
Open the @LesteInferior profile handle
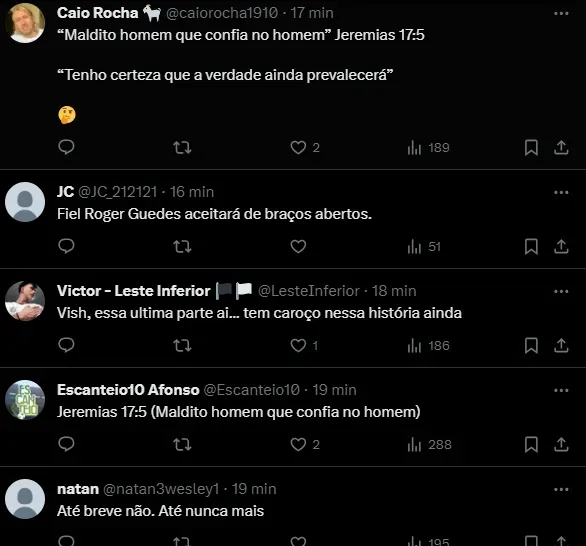click(x=309, y=291)
